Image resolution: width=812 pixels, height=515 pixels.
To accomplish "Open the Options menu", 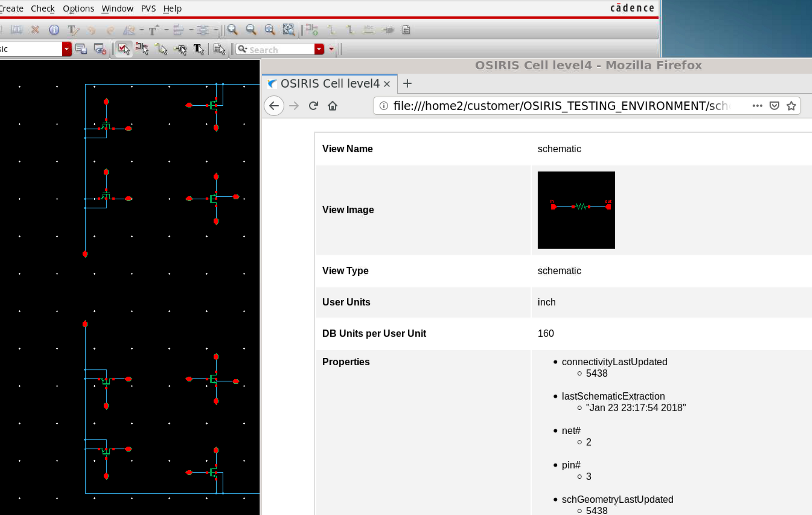I will (x=78, y=8).
